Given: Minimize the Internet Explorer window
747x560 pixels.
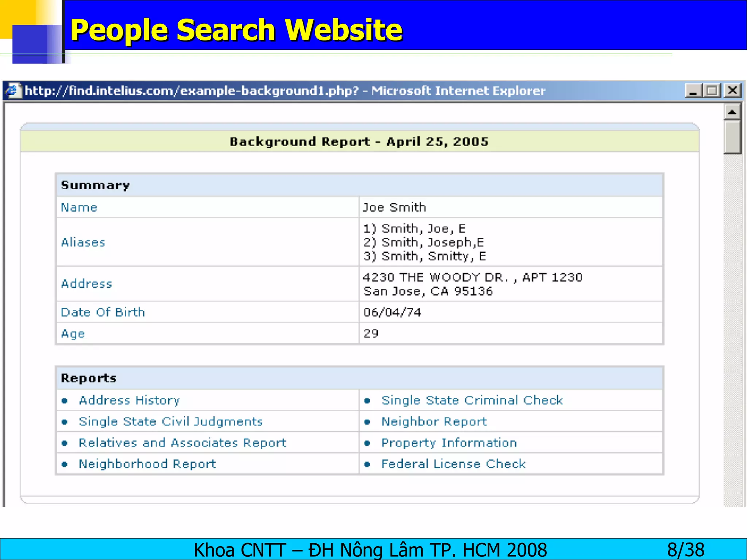Looking at the screenshot, I should [x=693, y=90].
